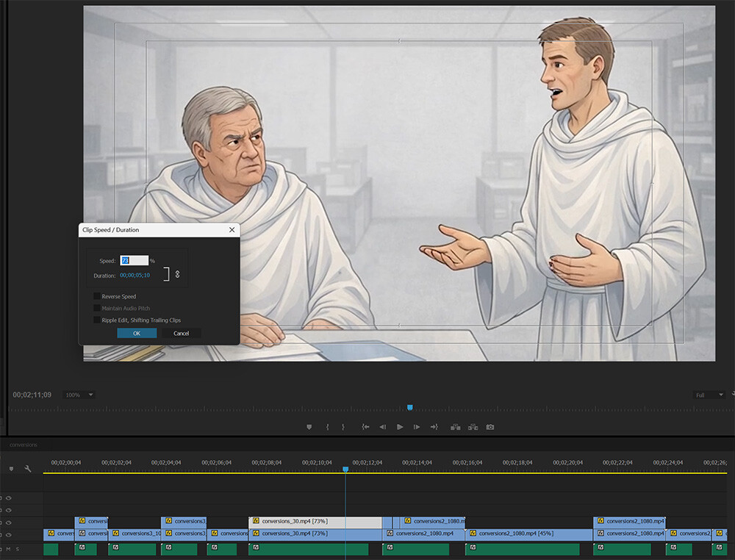Click the Mark In bracket icon
The width and height of the screenshot is (735, 560).
click(x=327, y=427)
